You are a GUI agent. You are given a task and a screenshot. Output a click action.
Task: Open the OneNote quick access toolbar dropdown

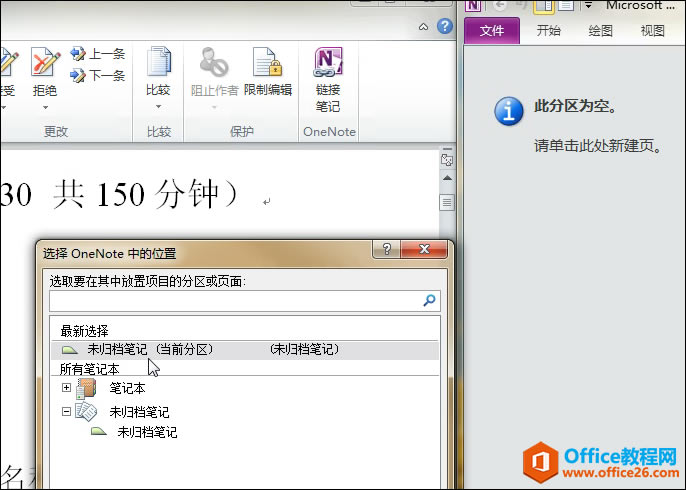pos(588,6)
